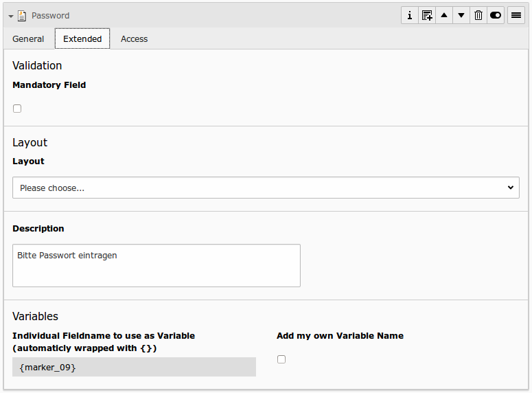Click the 'Add my own Variable Name' label
The height and width of the screenshot is (393, 532).
coord(340,336)
